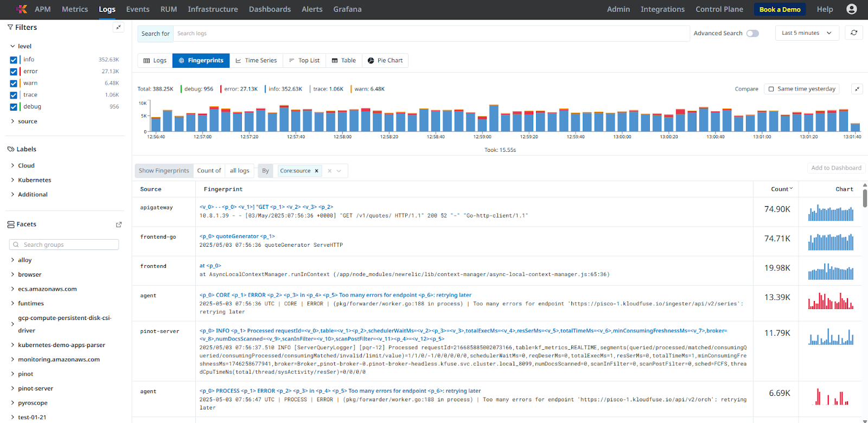This screenshot has width=868, height=423.
Task: Expand the Kubernetes labels group
Action: pos(12,180)
